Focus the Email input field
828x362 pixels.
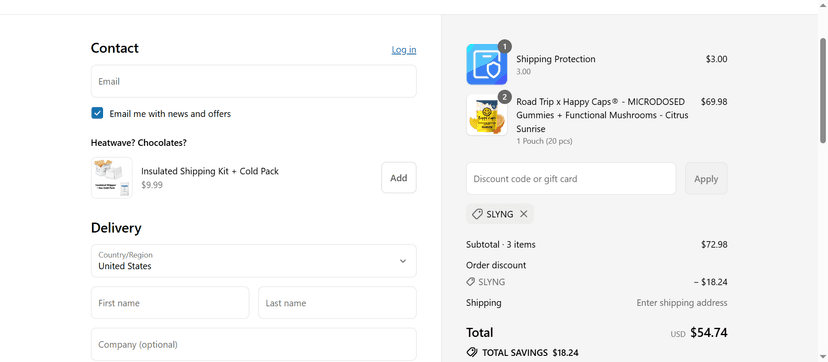[x=253, y=81]
